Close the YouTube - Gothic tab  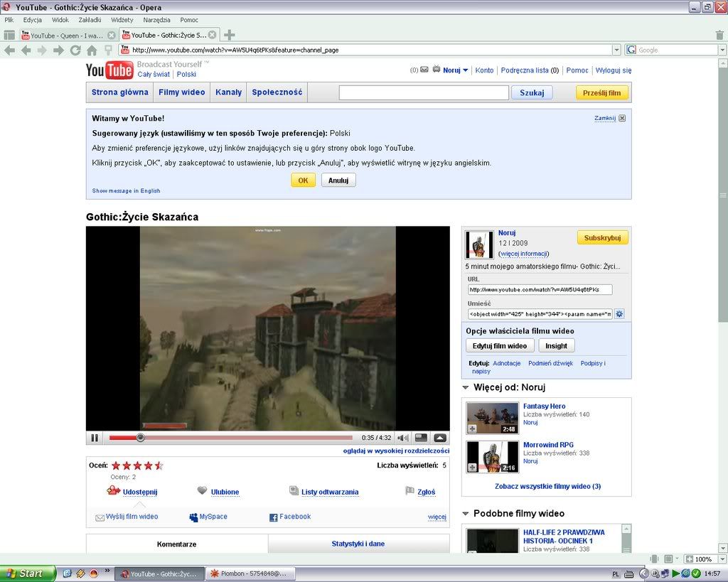click(x=212, y=35)
